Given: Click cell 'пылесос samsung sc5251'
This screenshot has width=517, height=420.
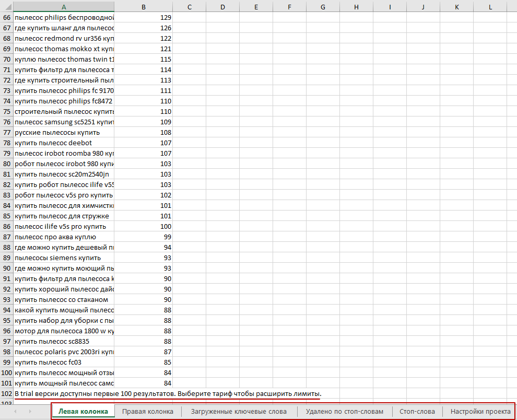Looking at the screenshot, I should (64, 122).
